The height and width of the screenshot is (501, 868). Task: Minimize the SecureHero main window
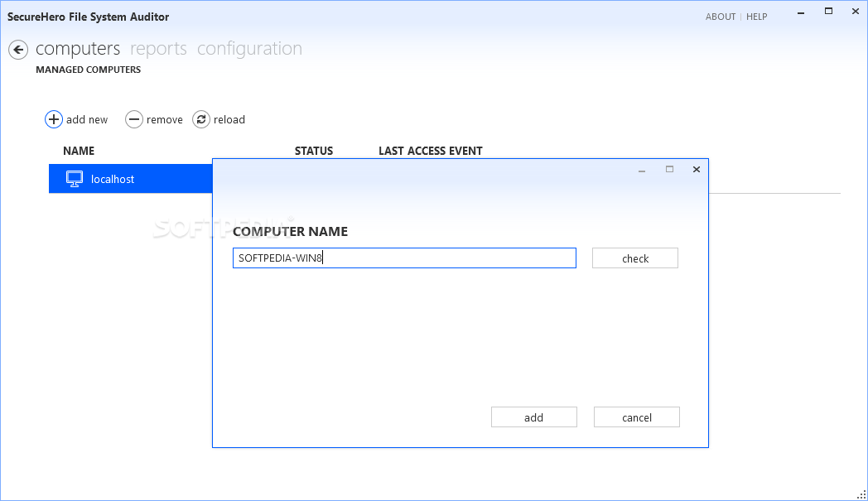point(800,12)
